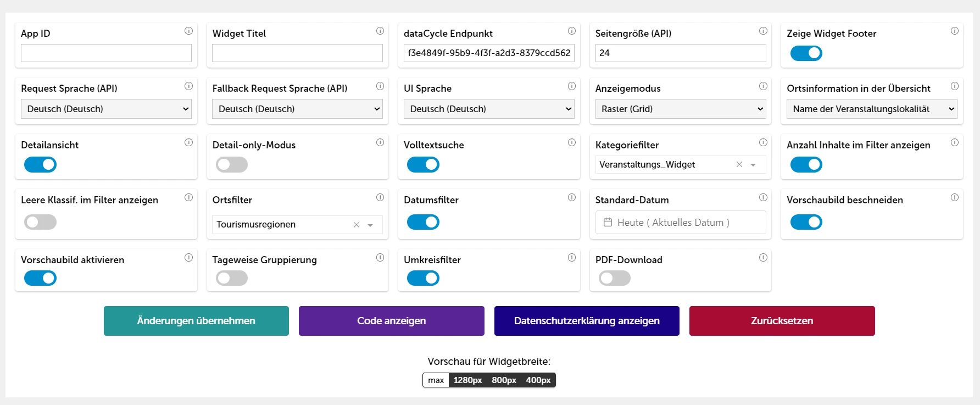980x405 pixels.
Task: Click Änderungen übernehmen button
Action: [x=196, y=321]
